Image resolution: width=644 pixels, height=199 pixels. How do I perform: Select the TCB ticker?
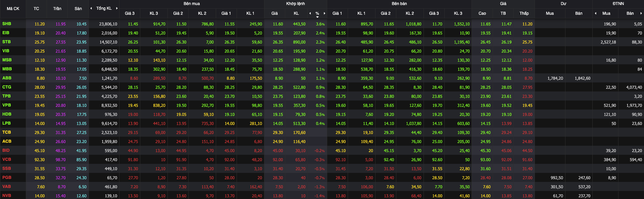(x=7, y=132)
